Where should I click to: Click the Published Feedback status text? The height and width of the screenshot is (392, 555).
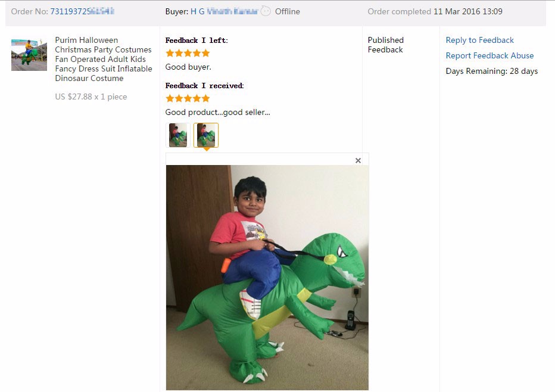click(385, 45)
